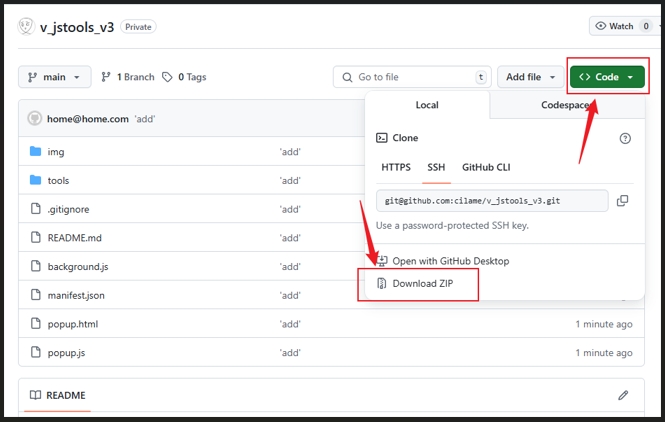Open the 1 Branch link
Viewport: 665px width, 422px height.
[128, 77]
